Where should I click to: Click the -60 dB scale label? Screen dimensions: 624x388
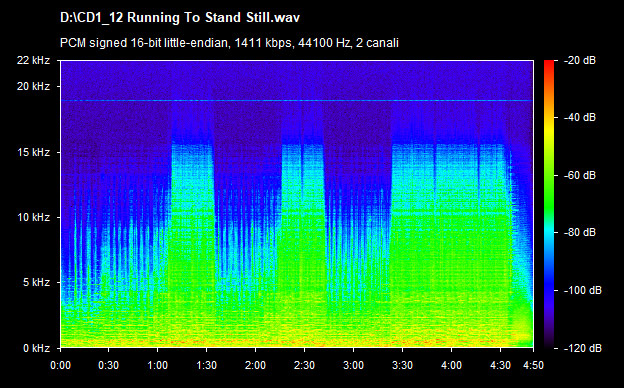(x=580, y=175)
